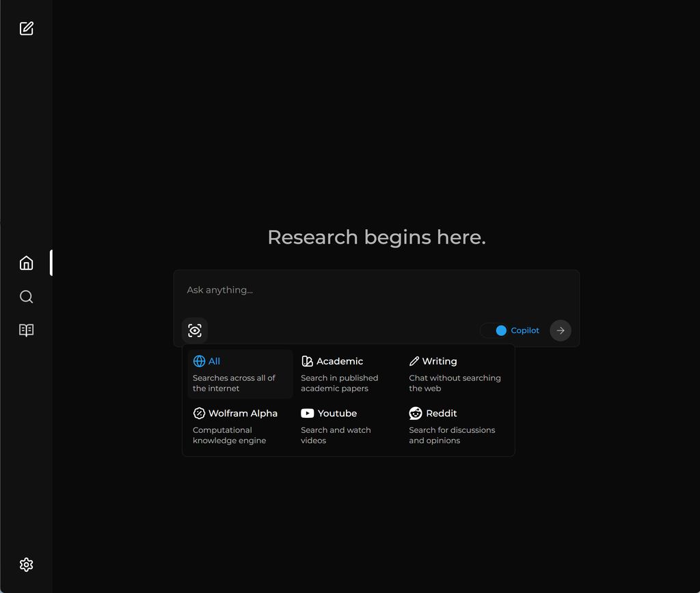Choose the Writing focus mode
The image size is (700, 593).
point(456,373)
